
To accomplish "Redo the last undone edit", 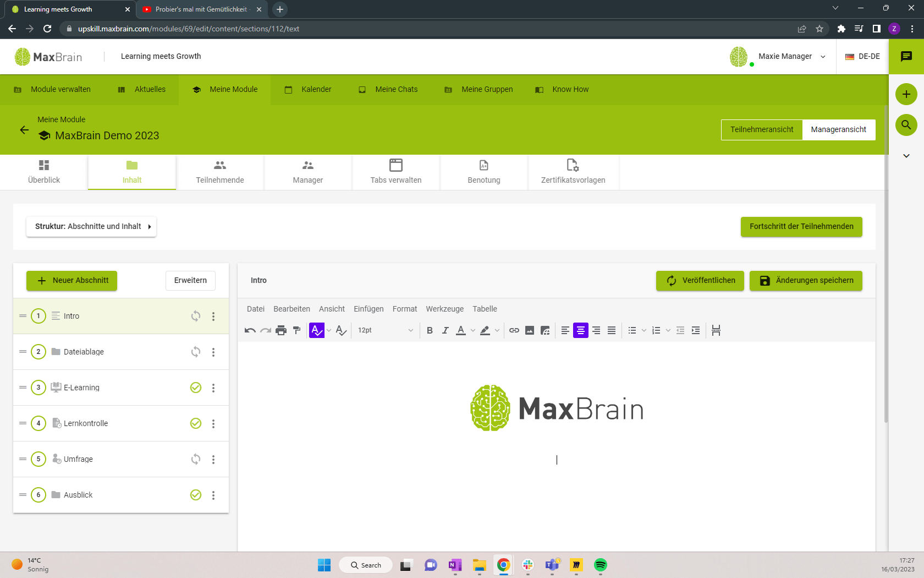I will pos(266,330).
